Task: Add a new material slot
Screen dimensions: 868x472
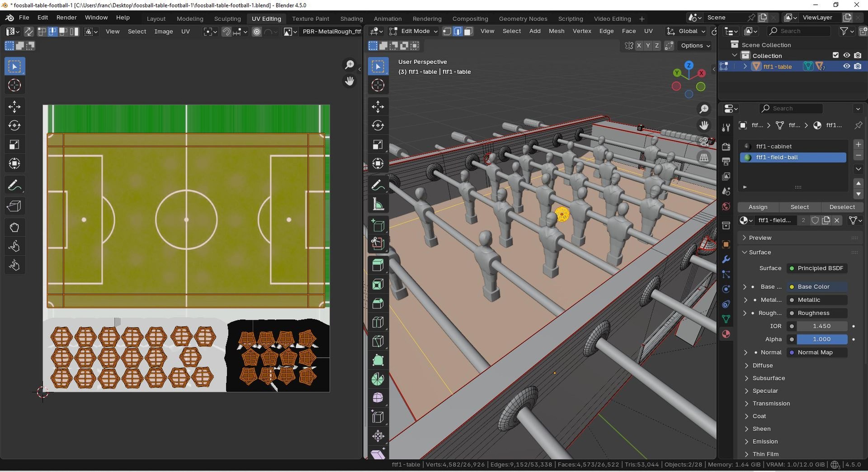Action: pyautogui.click(x=858, y=144)
